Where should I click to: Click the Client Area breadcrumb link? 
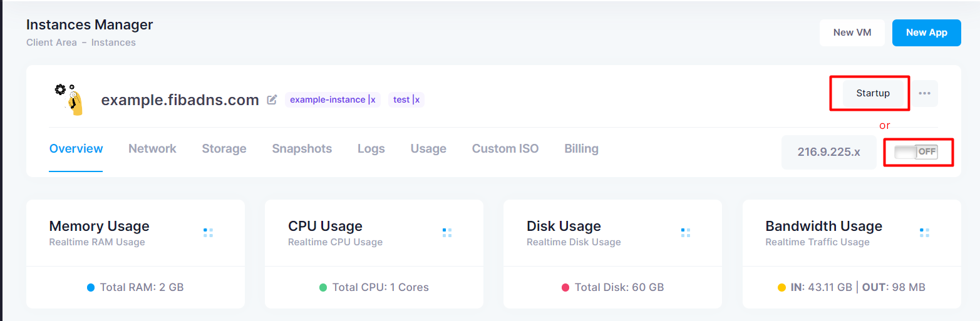point(52,43)
